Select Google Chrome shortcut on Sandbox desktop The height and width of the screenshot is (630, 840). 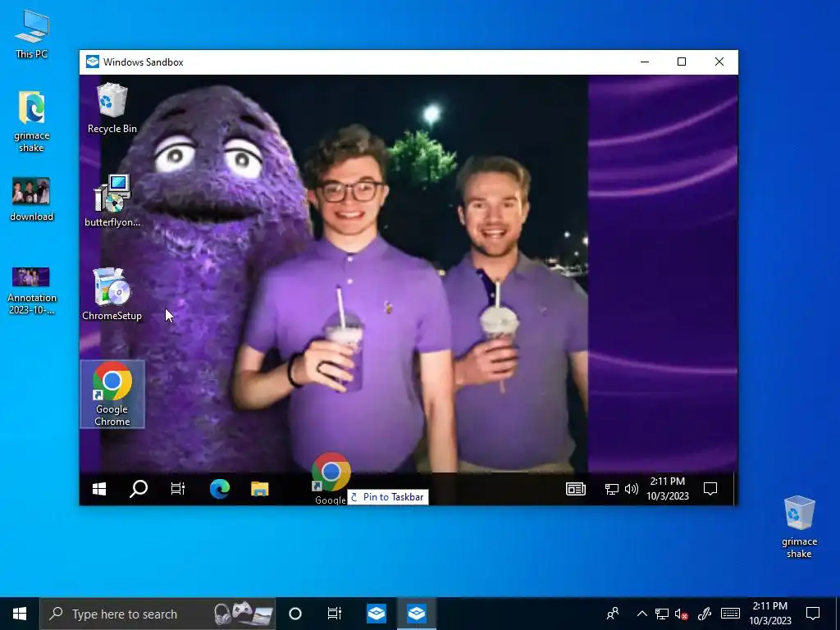coord(112,395)
